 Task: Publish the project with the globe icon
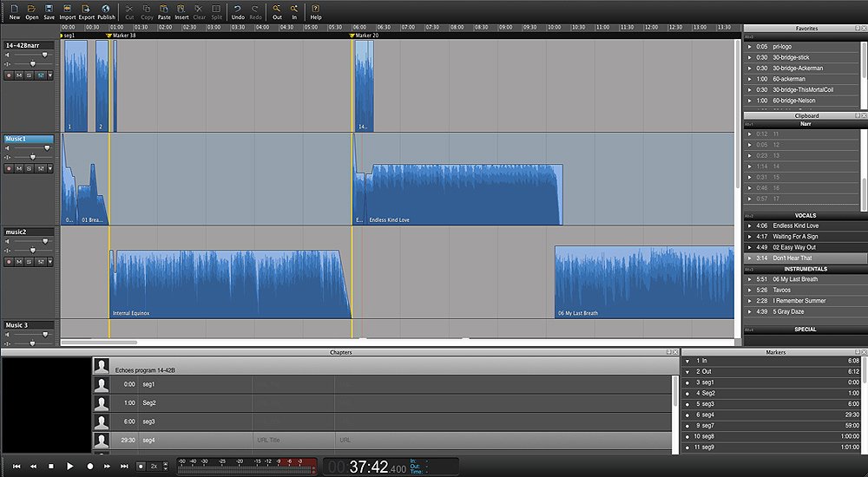click(x=106, y=11)
